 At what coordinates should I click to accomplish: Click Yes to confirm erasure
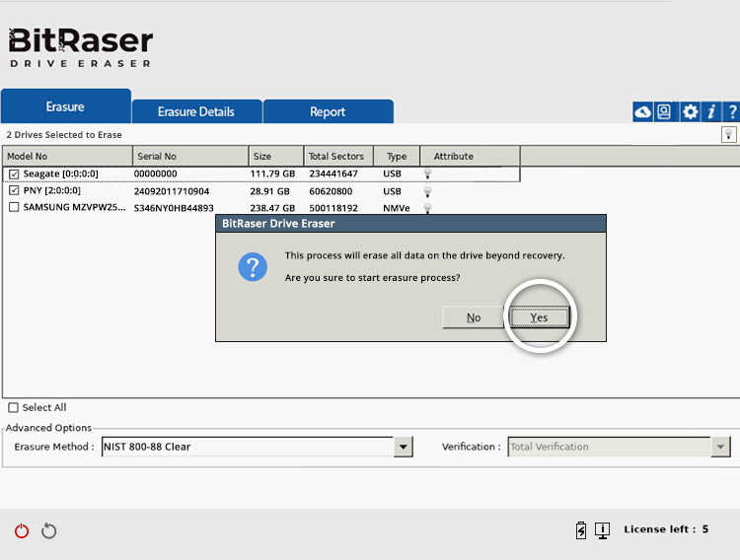540,317
